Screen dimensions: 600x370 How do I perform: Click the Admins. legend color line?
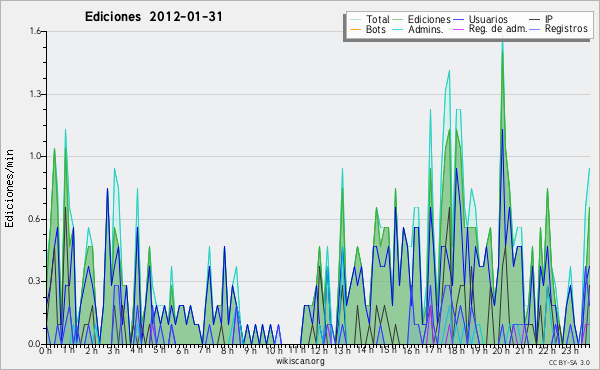tap(398, 29)
